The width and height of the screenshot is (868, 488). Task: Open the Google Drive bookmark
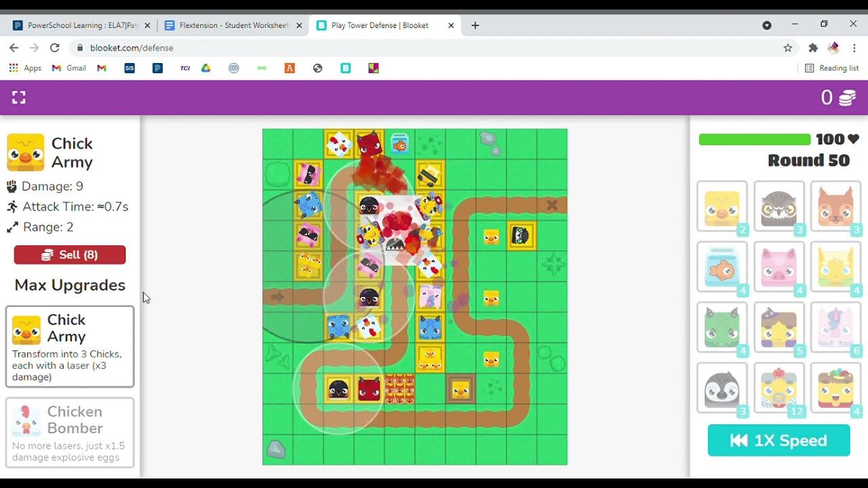point(205,68)
